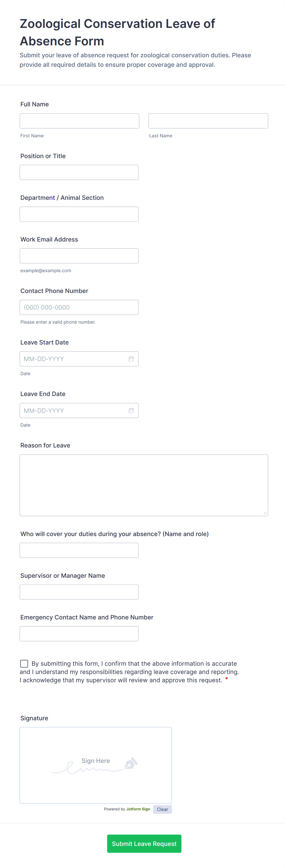Grab the Reason for Leave resize handle
285x868 pixels.
coord(265,513)
